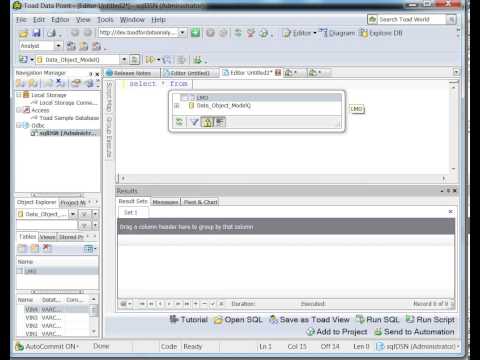Open the Diagram toolbar button
480x360 pixels.
338,33
